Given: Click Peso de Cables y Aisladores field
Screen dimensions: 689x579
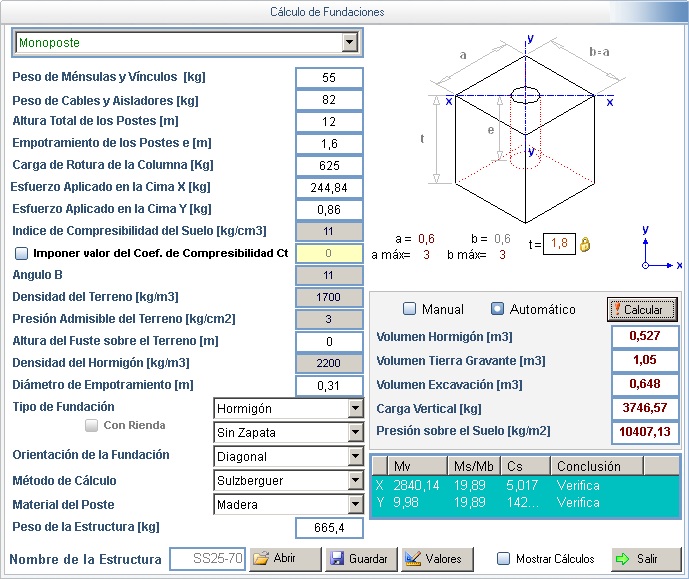Looking at the screenshot, I should [329, 100].
